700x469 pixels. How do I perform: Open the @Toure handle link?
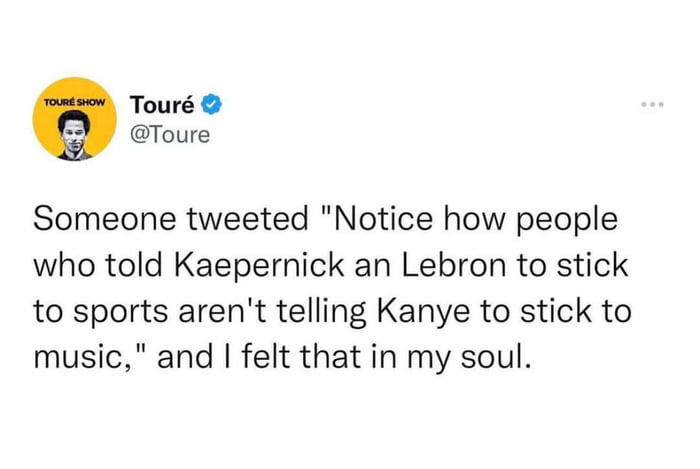[x=170, y=134]
